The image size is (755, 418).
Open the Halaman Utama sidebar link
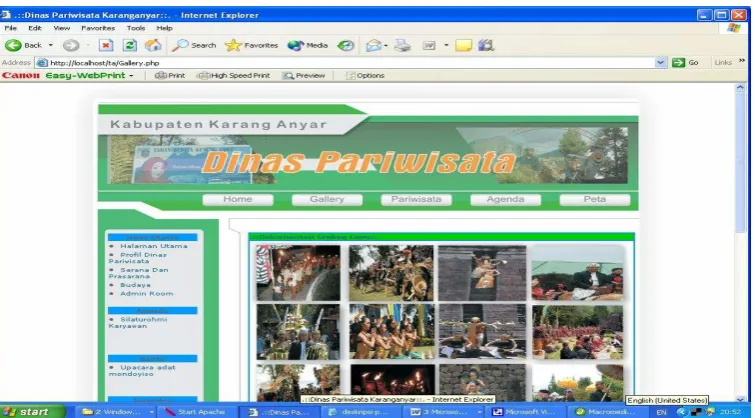coord(154,246)
